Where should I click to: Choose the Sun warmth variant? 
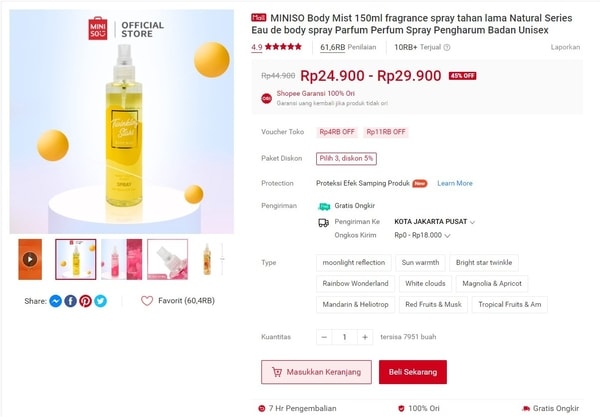pyautogui.click(x=420, y=263)
